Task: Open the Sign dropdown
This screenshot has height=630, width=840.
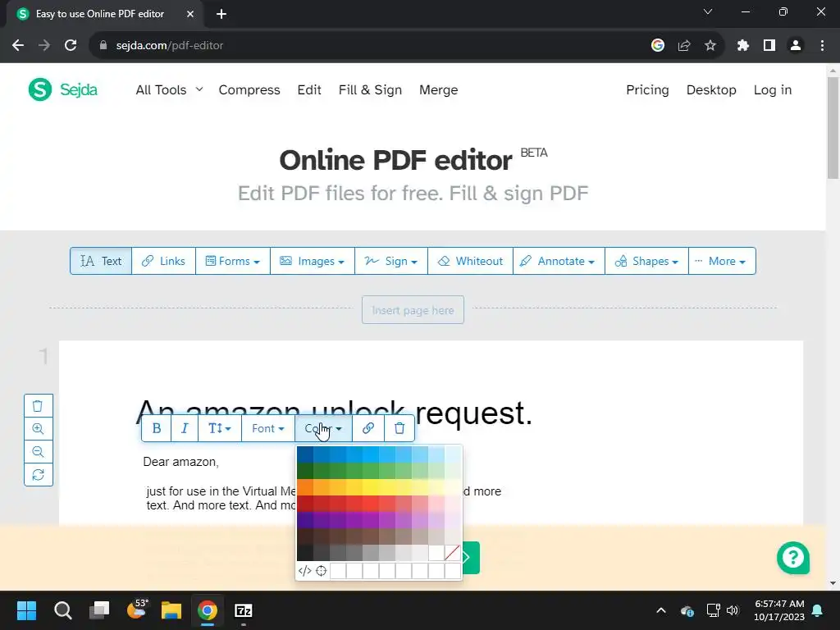Action: (x=391, y=261)
